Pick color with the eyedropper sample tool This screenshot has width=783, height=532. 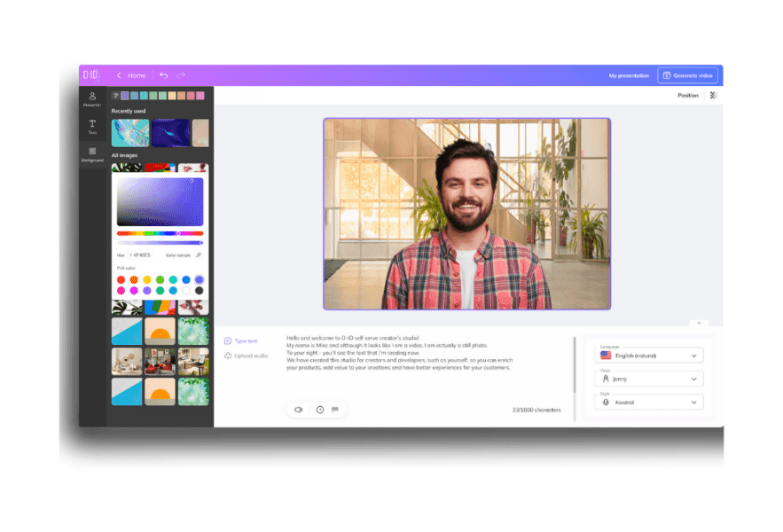pyautogui.click(x=198, y=255)
